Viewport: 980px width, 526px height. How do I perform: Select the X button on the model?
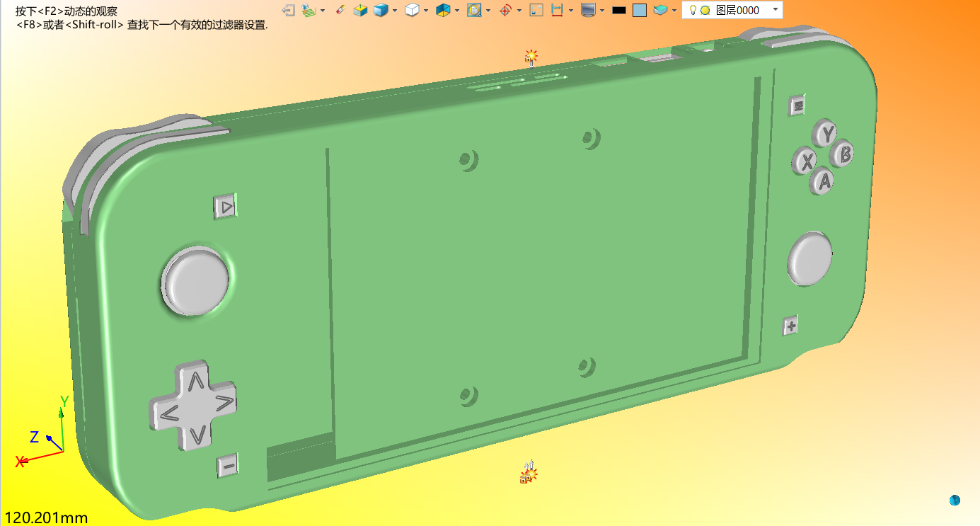[805, 160]
